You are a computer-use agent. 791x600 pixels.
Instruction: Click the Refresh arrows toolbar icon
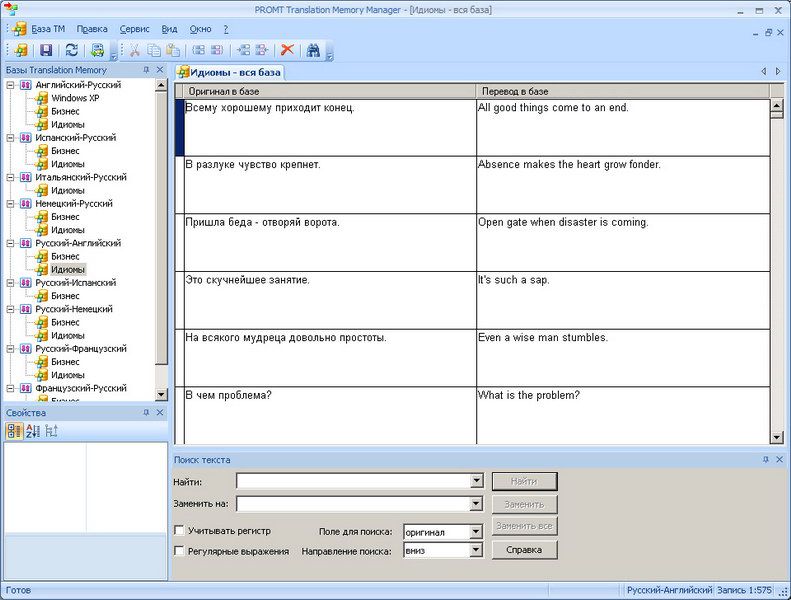71,49
